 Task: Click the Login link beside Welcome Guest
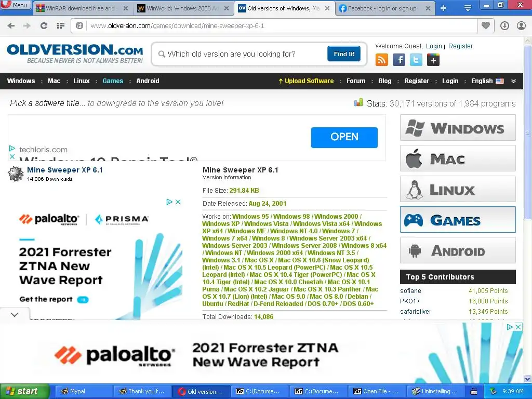(434, 46)
